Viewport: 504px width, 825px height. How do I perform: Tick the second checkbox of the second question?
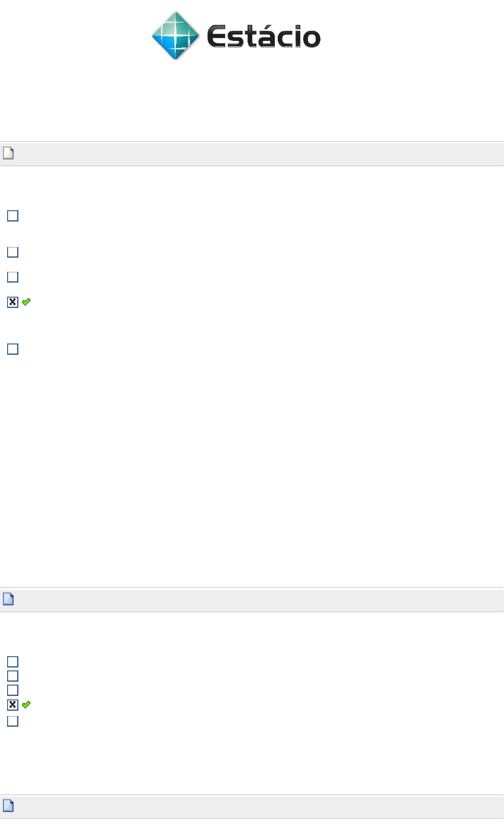[12, 676]
